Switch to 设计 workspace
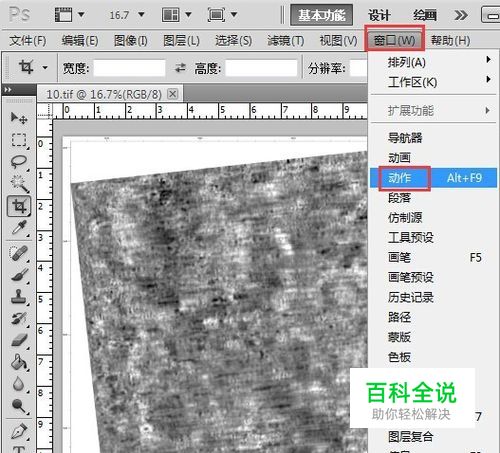Image resolution: width=500 pixels, height=453 pixels. (x=379, y=15)
